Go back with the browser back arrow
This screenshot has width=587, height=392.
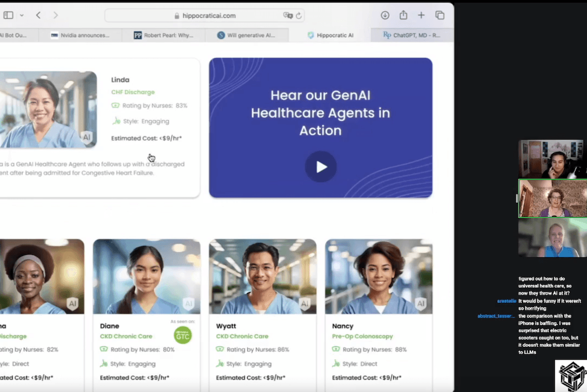(38, 15)
